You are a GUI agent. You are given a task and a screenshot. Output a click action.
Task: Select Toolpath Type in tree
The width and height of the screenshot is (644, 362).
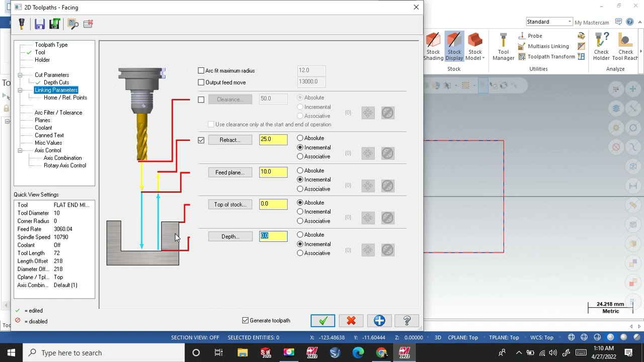click(51, 45)
